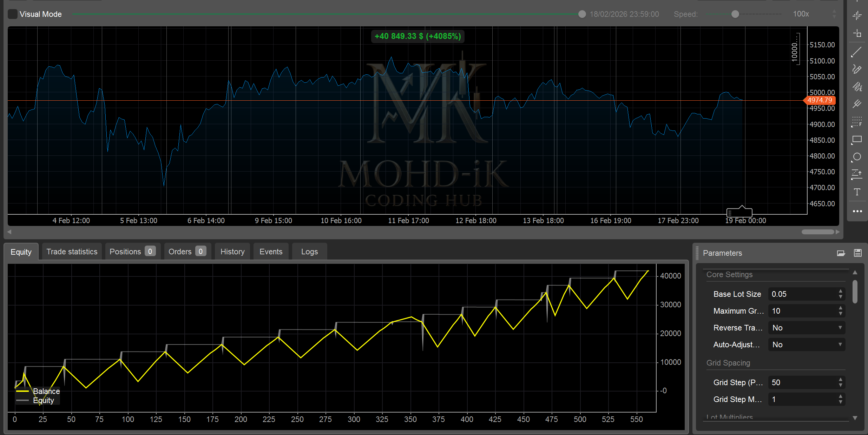Open the Logs tab
The image size is (868, 435).
(309, 252)
